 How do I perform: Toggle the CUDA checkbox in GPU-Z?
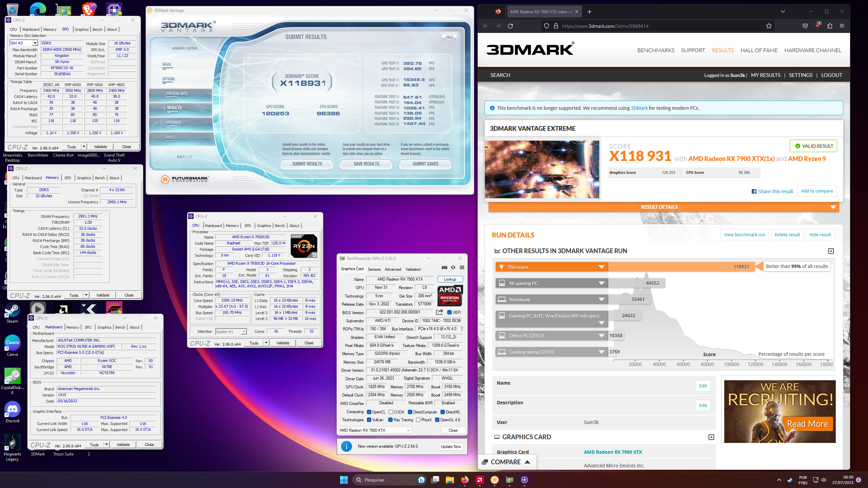391,412
